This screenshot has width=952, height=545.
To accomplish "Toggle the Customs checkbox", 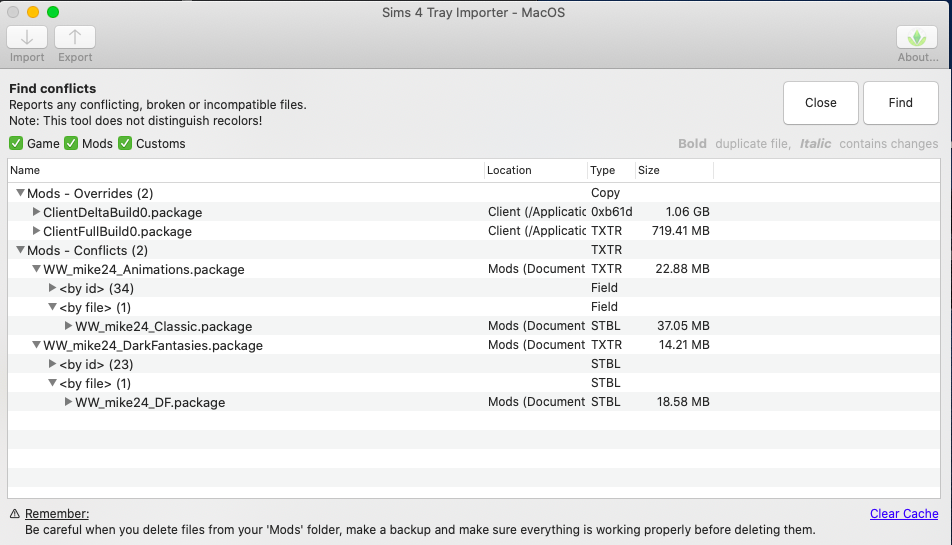I will [125, 143].
